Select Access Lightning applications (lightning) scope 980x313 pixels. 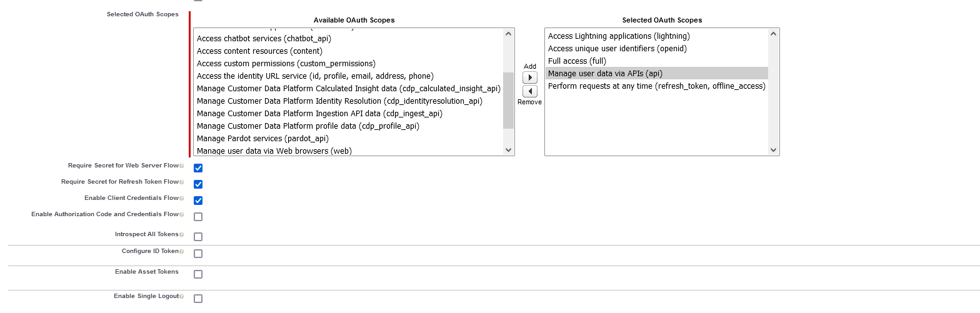tap(619, 36)
